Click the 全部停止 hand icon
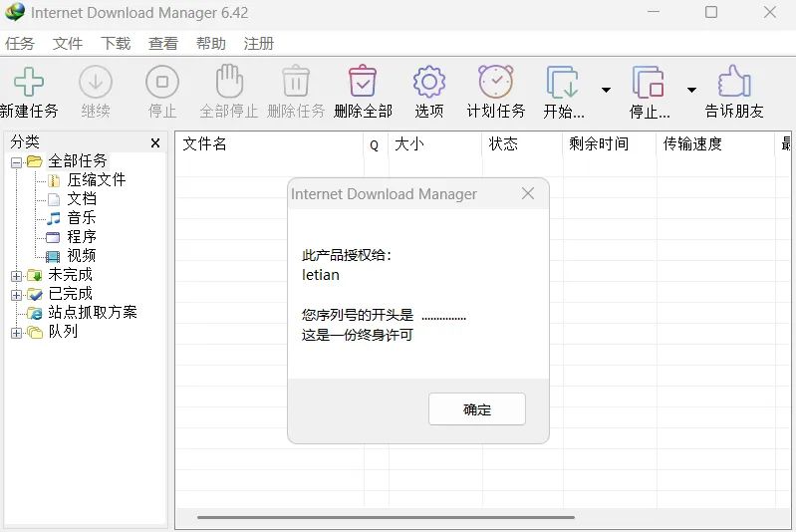This screenshot has width=796, height=532. pyautogui.click(x=229, y=81)
